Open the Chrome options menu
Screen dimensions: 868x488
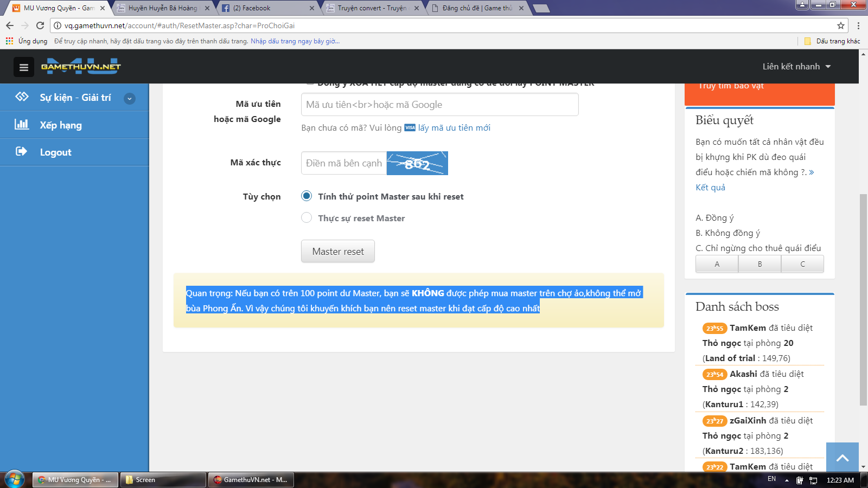[x=858, y=25]
